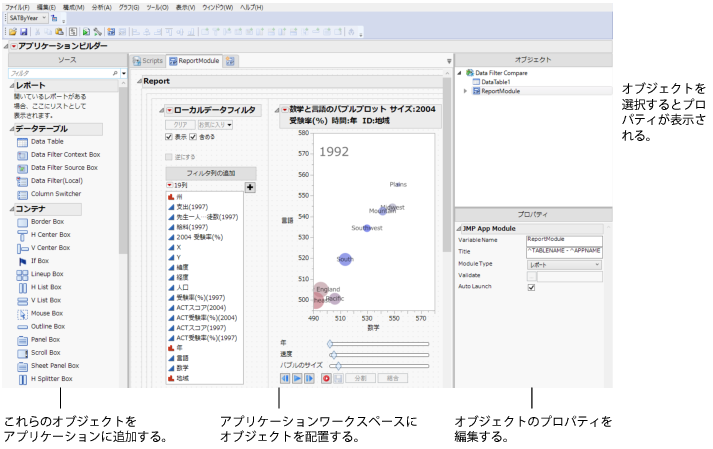Open the グラフ(G) menu
This screenshot has height=449, width=713.
pyautogui.click(x=129, y=8)
